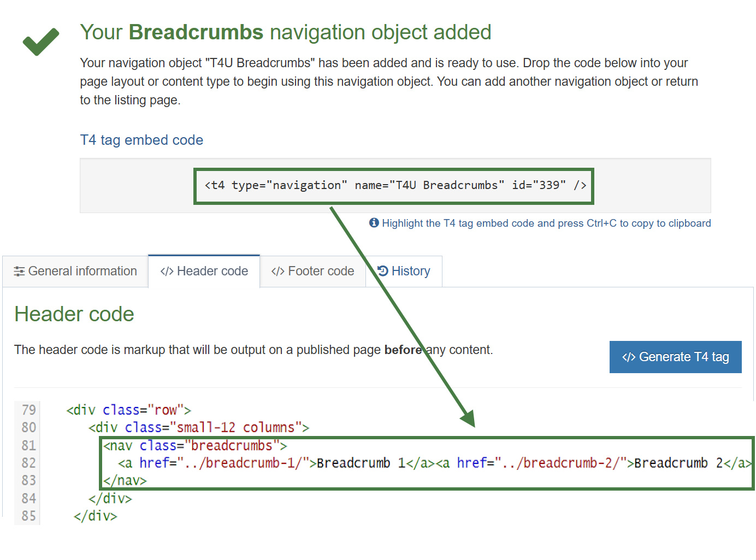Screen dimensions: 756x560
Task: Click the div row tag on line 79
Action: 128,410
